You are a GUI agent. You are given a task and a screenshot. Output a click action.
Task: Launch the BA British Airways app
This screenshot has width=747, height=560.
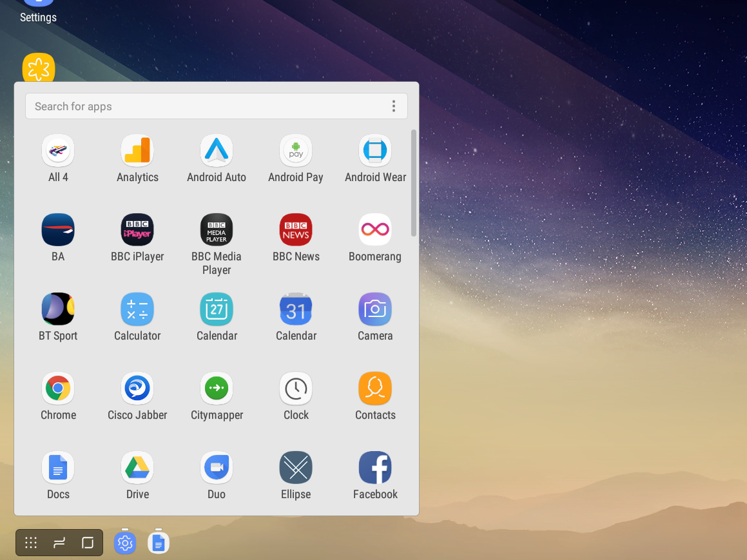coord(58,229)
